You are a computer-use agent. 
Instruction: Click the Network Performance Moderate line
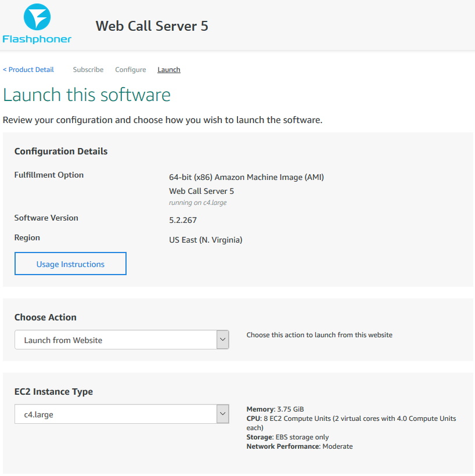[x=300, y=446]
